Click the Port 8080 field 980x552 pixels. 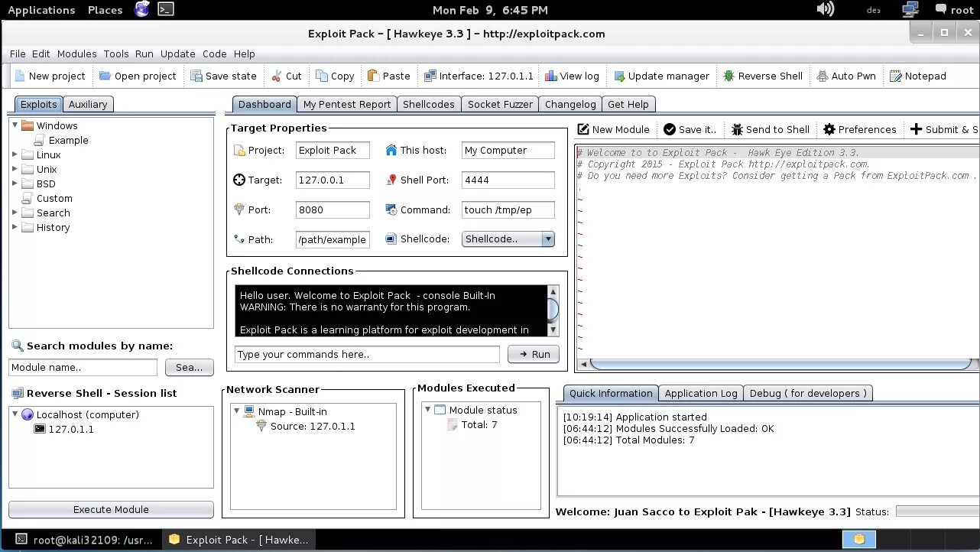tap(333, 209)
